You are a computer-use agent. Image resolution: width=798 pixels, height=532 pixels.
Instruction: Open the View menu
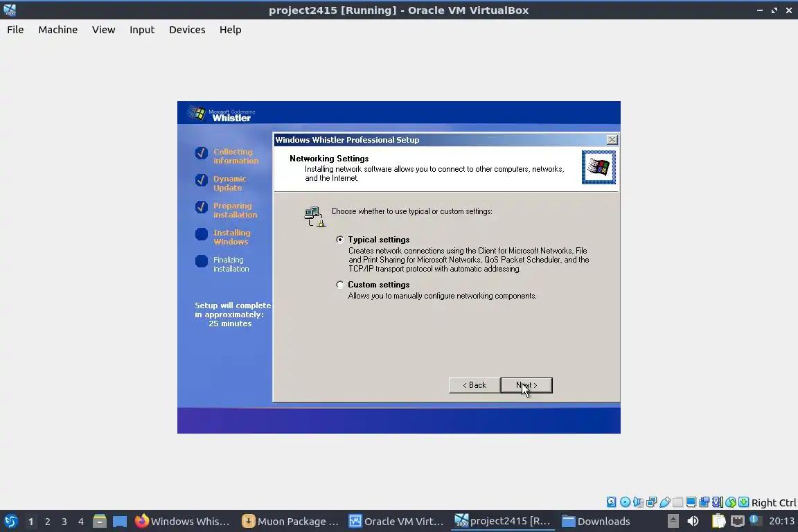pyautogui.click(x=104, y=30)
